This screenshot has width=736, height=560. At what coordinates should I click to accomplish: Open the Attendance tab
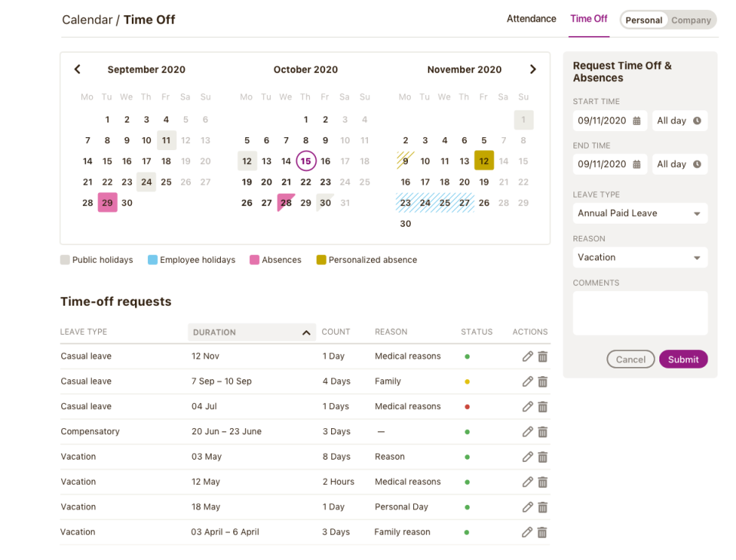[x=531, y=18]
